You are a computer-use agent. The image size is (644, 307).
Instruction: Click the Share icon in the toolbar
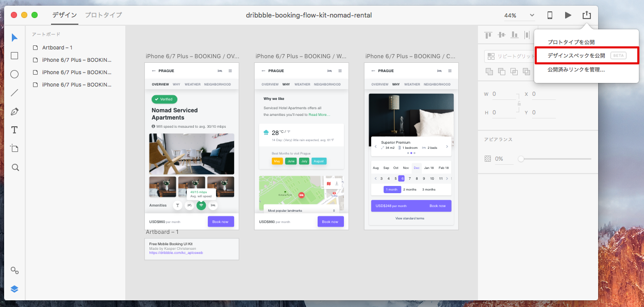(x=586, y=15)
